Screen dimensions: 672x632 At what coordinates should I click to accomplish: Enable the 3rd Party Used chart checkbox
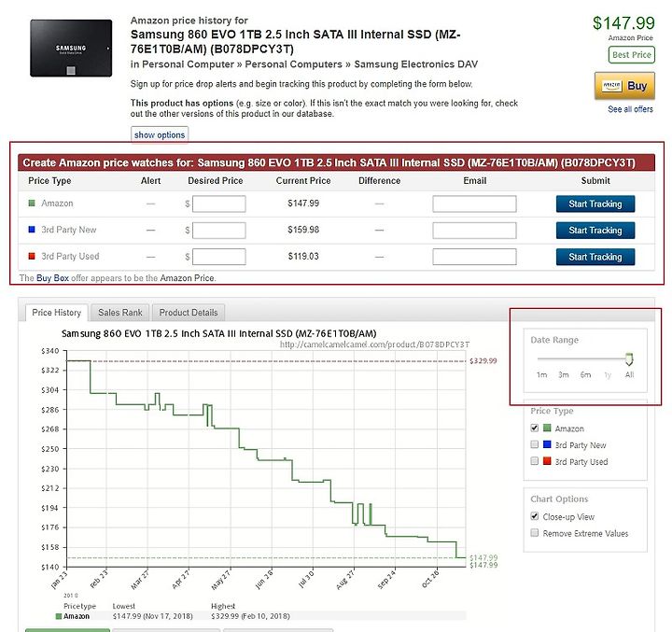point(535,461)
